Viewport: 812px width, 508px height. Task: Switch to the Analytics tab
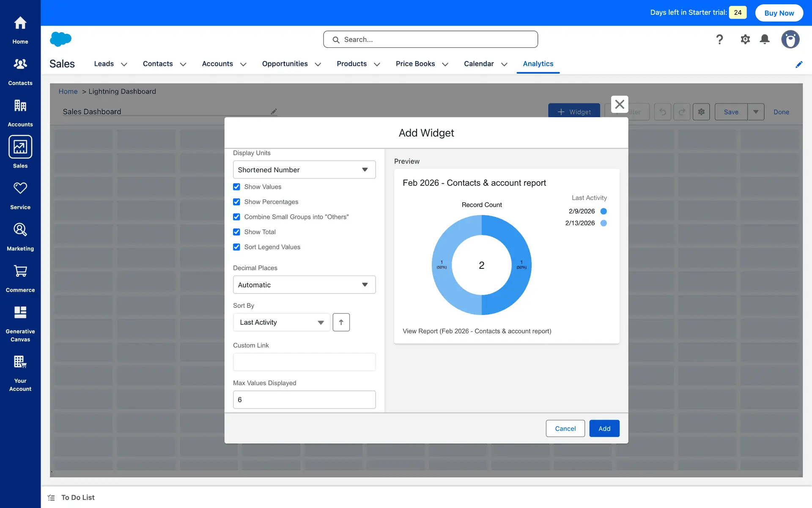[538, 63]
